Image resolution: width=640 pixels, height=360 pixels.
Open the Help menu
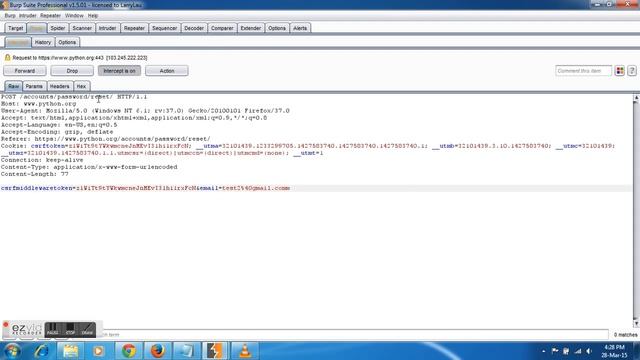coord(93,16)
